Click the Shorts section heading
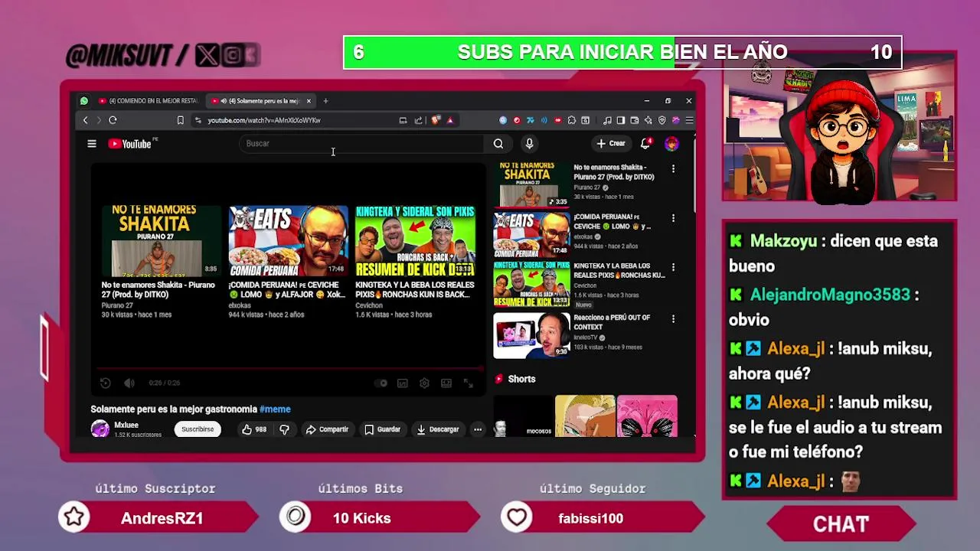Viewport: 980px width, 551px height. click(521, 379)
